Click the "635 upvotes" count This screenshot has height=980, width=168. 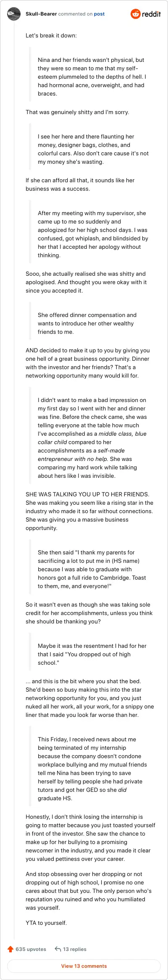tap(31, 949)
